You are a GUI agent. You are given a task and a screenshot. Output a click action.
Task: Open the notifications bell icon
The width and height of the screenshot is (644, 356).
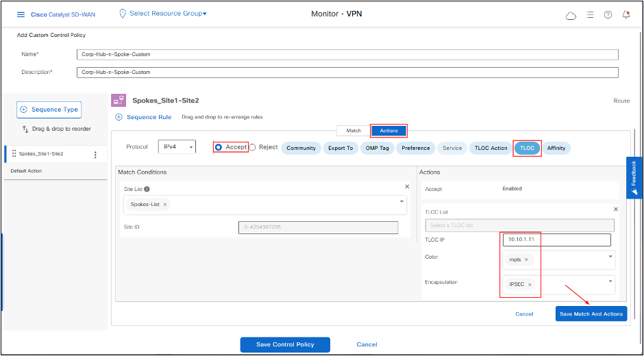(626, 15)
